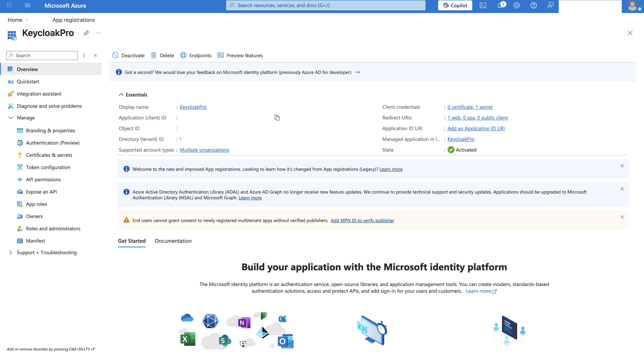Go to Home breadcrumb
The image size is (644, 353).
pyautogui.click(x=15, y=20)
